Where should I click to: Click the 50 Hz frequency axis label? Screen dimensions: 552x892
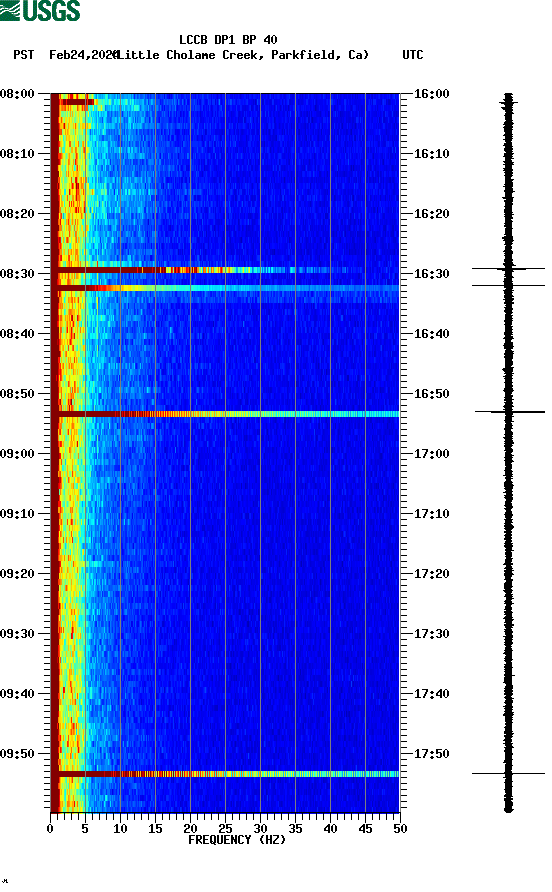pyautogui.click(x=400, y=829)
